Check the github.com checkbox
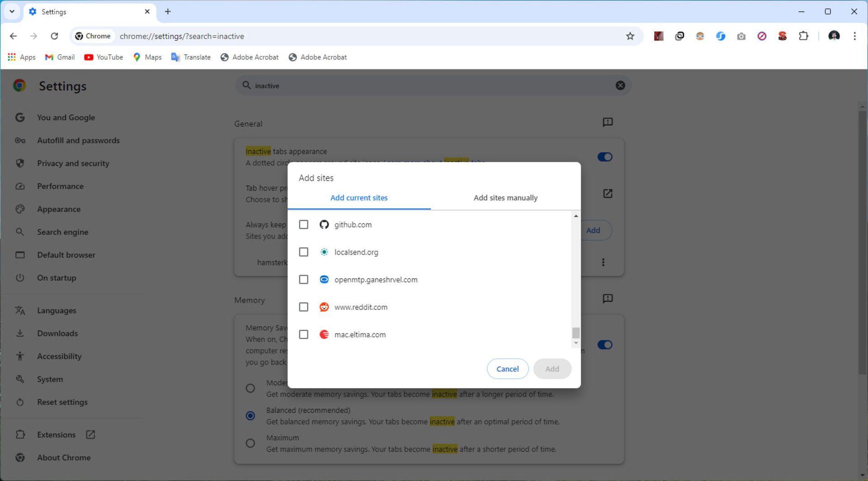Viewport: 868px width, 481px height. (x=303, y=224)
